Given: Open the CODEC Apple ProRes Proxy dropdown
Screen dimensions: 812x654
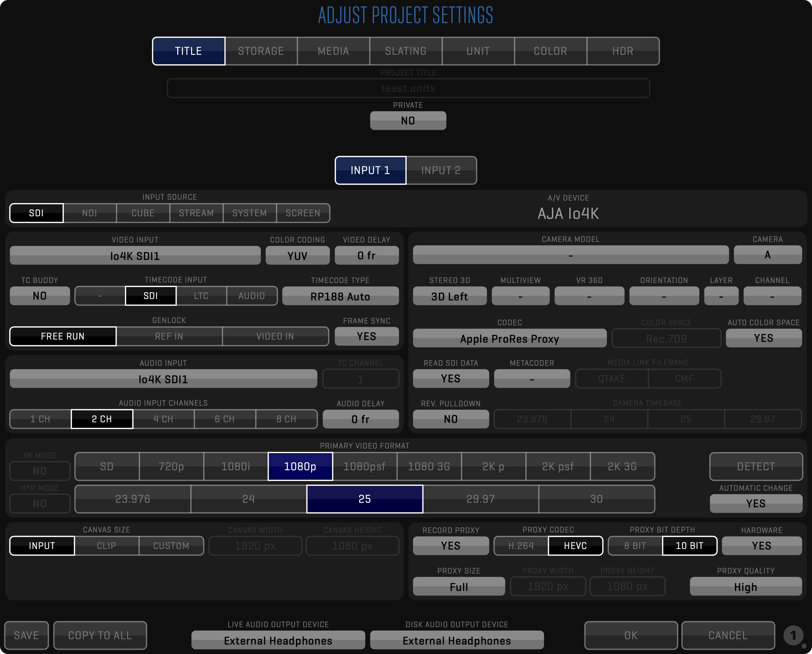Looking at the screenshot, I should 509,338.
